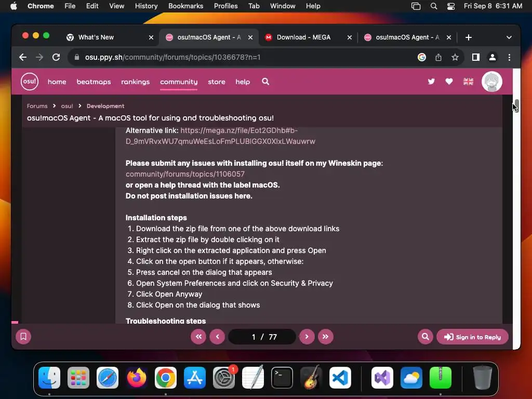Open Control Center in the menu bar
This screenshot has height=399, width=532.
(451, 6)
